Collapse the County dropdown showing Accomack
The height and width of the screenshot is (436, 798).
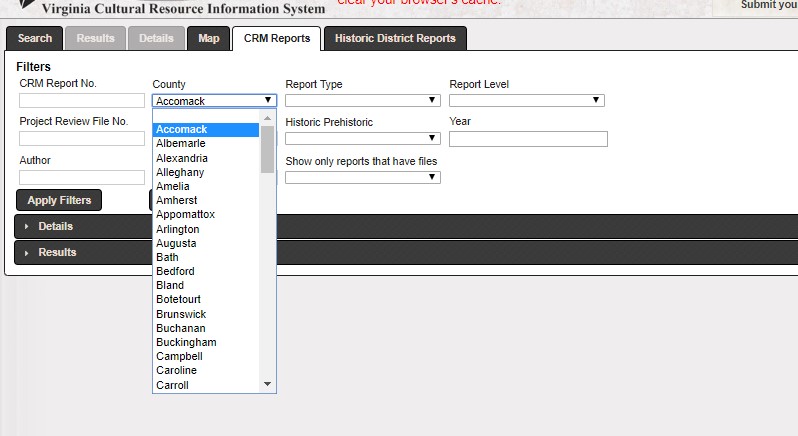click(x=214, y=101)
